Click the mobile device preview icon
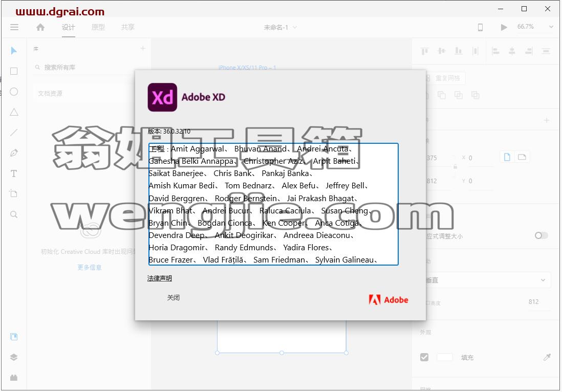Viewport: 562px width, 392px height. coord(480,27)
